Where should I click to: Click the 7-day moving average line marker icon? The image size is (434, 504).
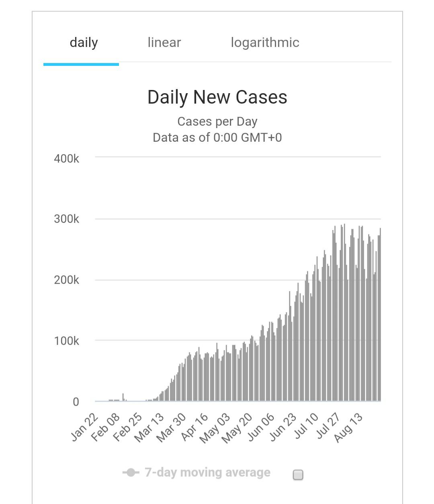131,473
